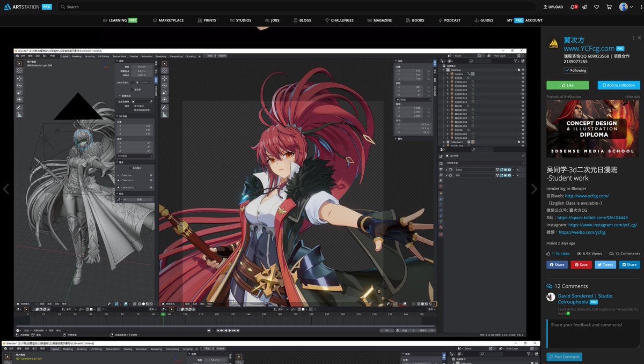The image size is (644, 364).
Task: Open the www.ycfcg.com web link
Action: click(x=587, y=196)
